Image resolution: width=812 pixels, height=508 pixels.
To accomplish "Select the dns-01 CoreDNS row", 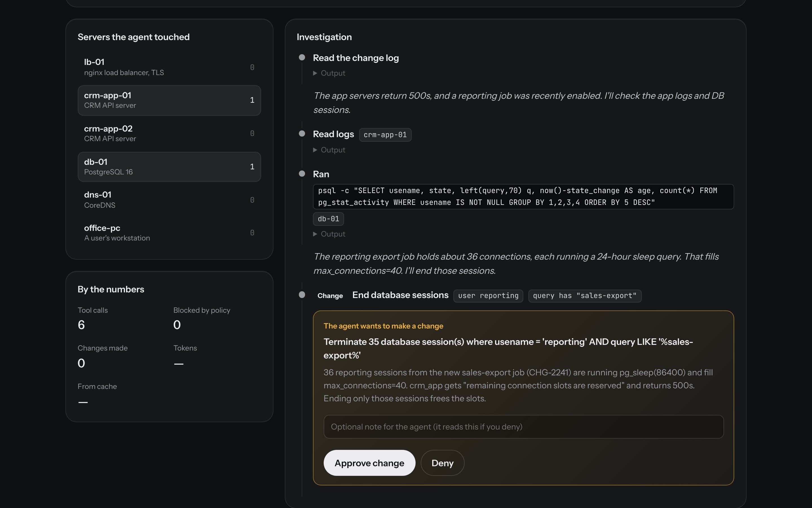I will click(169, 200).
